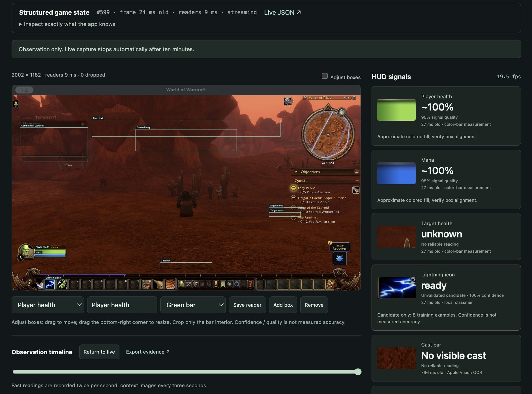
Task: Click the Observation timeline slider handle
Action: coord(358,372)
